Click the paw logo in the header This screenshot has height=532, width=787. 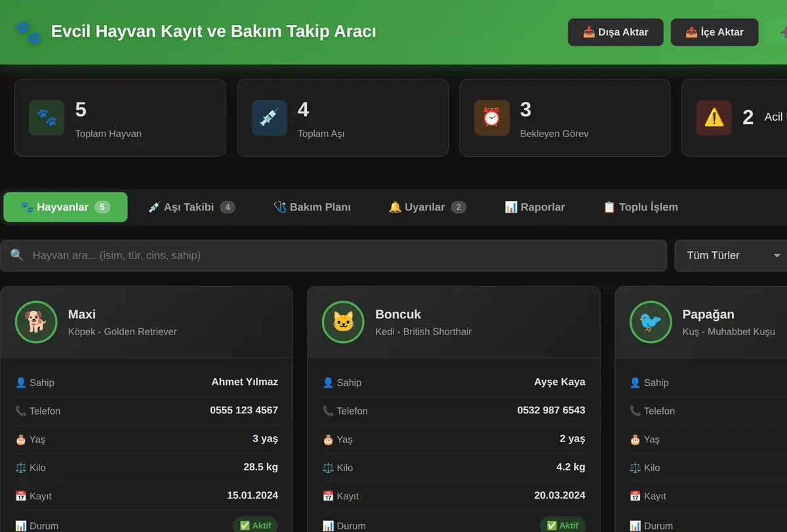[28, 32]
